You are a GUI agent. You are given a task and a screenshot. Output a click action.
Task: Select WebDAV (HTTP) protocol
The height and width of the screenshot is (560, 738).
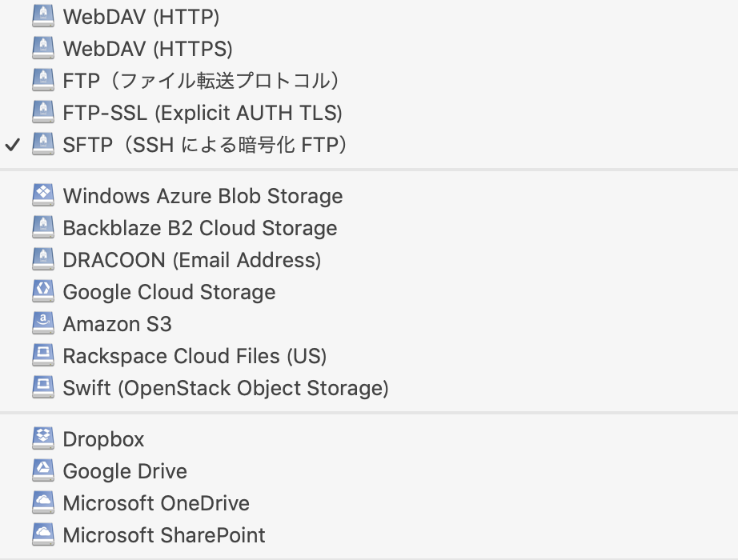141,17
